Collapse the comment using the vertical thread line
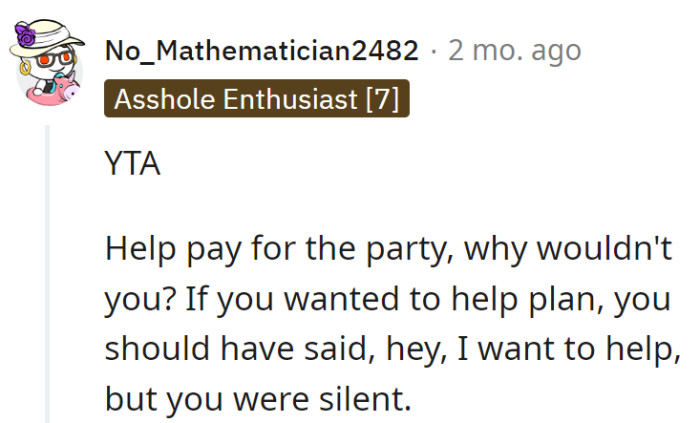The height and width of the screenshot is (423, 700). point(46,270)
